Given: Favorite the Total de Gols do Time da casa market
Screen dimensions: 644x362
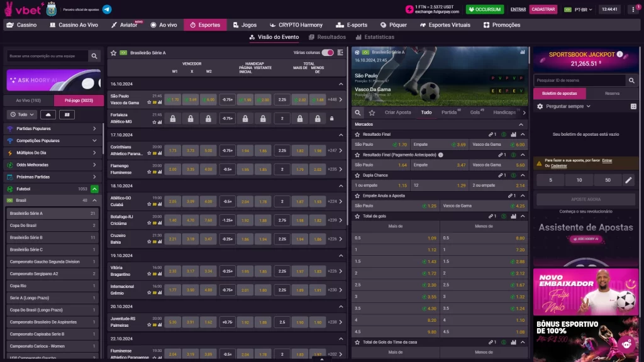Looking at the screenshot, I should [x=357, y=343].
